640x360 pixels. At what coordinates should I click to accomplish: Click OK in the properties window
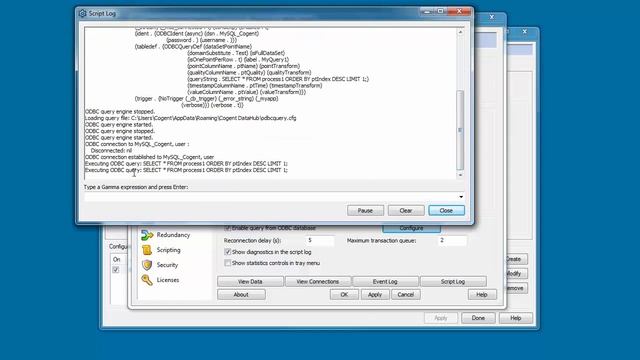tap(344, 295)
